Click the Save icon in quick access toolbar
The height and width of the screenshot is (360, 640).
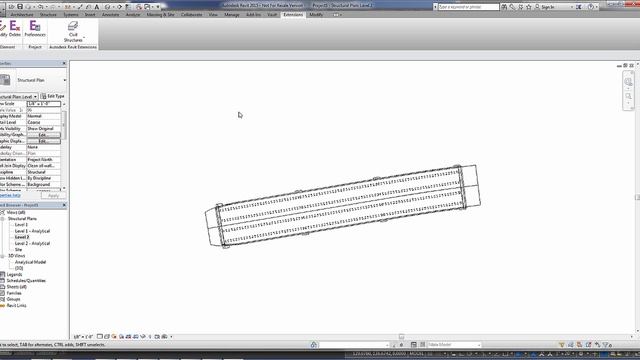[x=20, y=7]
